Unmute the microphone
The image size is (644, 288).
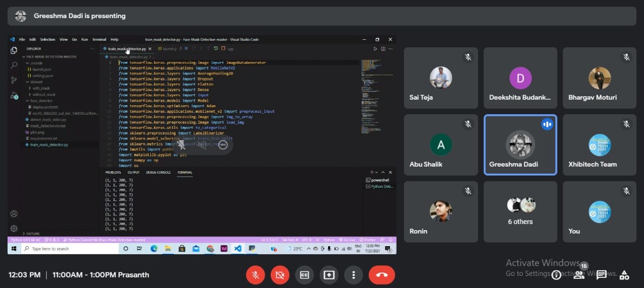pos(256,275)
